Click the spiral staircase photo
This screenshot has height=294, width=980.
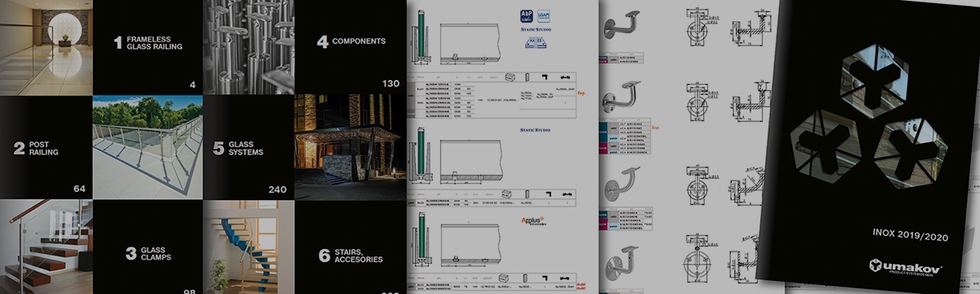click(247, 247)
